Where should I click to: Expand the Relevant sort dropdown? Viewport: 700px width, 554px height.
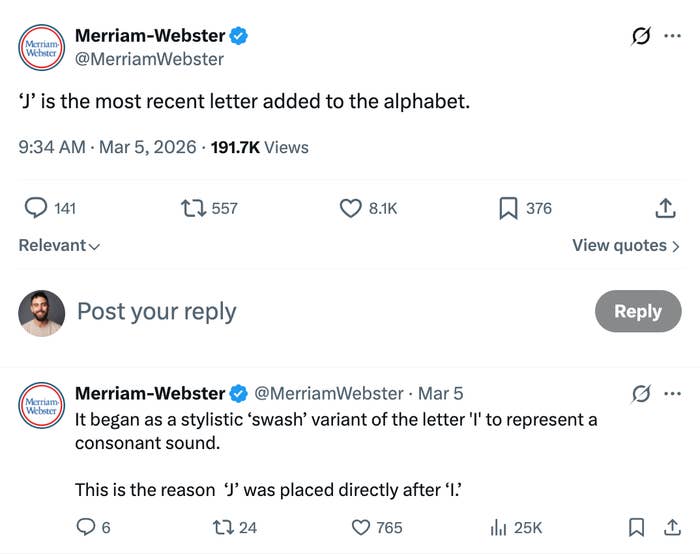point(59,245)
